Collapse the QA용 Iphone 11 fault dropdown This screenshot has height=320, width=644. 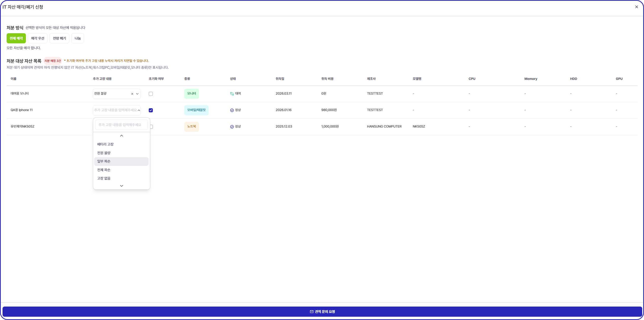[139, 110]
